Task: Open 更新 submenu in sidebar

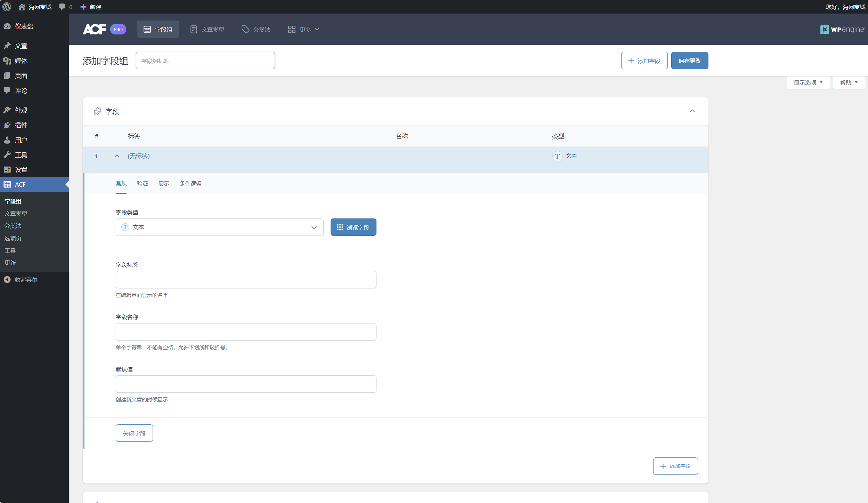Action: click(10, 263)
